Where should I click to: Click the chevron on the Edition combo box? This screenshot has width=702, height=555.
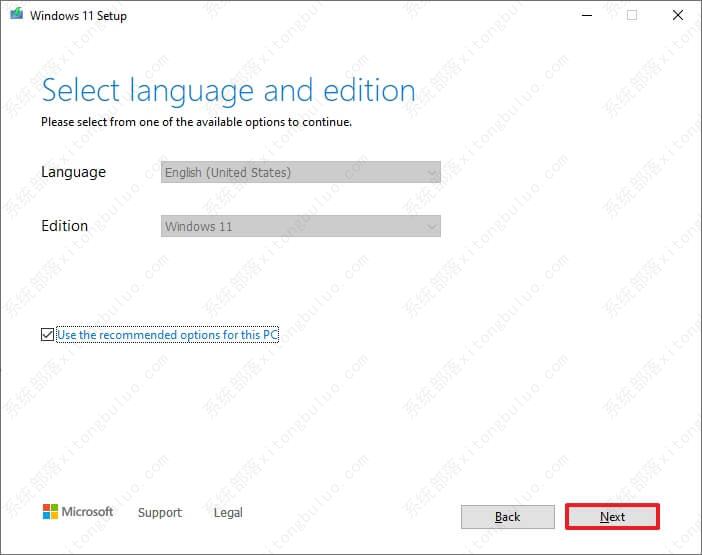[432, 227]
